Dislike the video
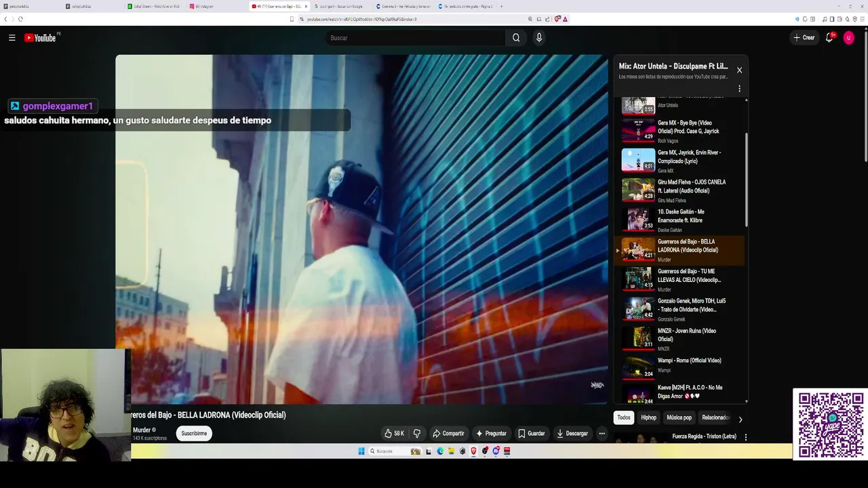Screen dimensions: 868x488 click(x=417, y=433)
